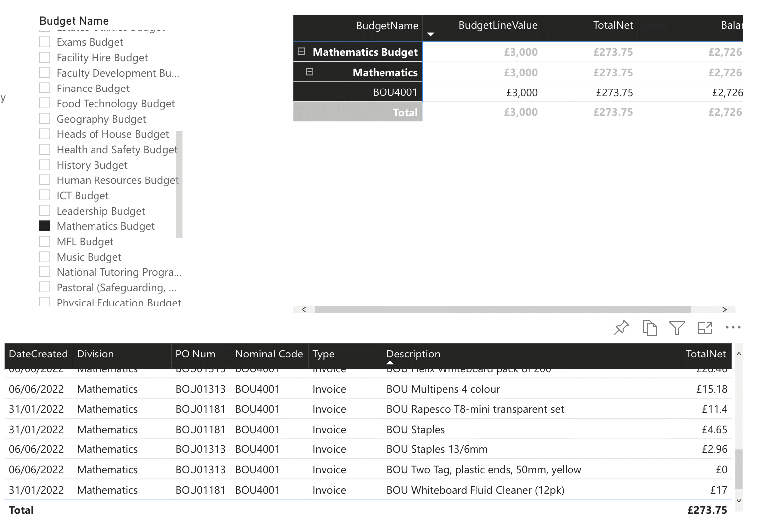Uncheck the Mathematics Budget checkbox
This screenshot has width=763, height=532.
tap(45, 226)
